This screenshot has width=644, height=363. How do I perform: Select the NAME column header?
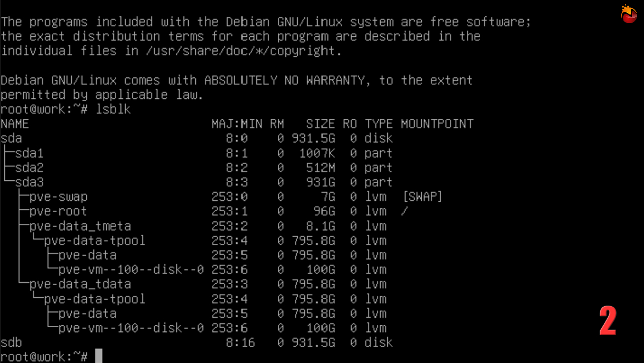tap(15, 124)
